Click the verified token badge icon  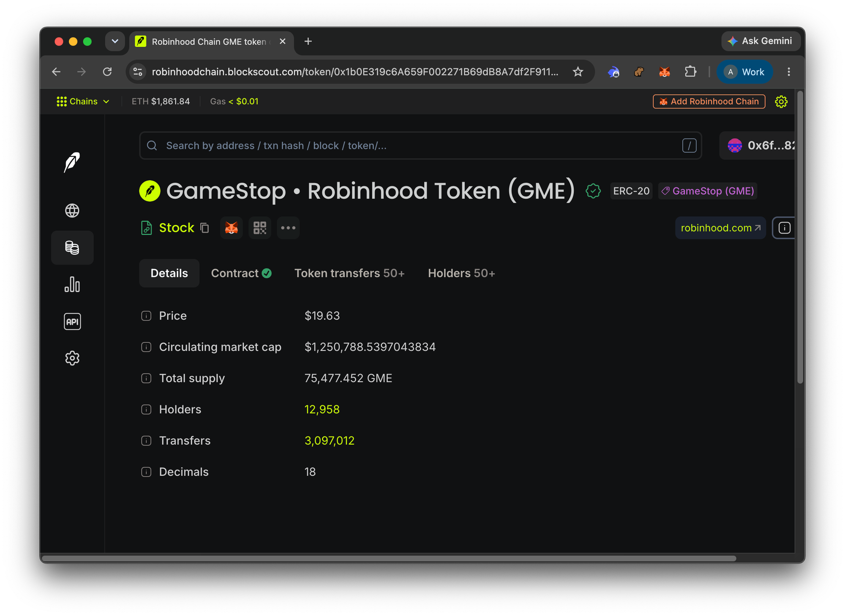click(593, 191)
